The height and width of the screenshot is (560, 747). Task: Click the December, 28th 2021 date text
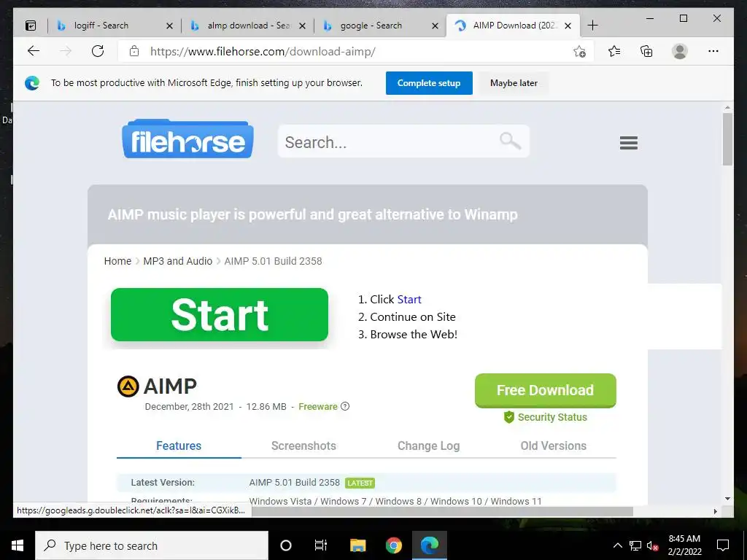click(189, 406)
